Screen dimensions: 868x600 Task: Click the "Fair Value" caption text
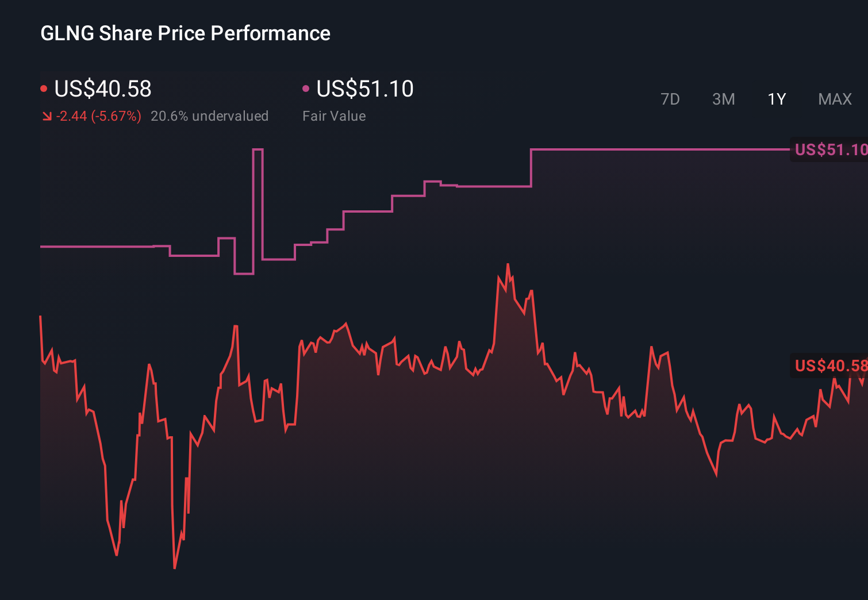pos(334,116)
